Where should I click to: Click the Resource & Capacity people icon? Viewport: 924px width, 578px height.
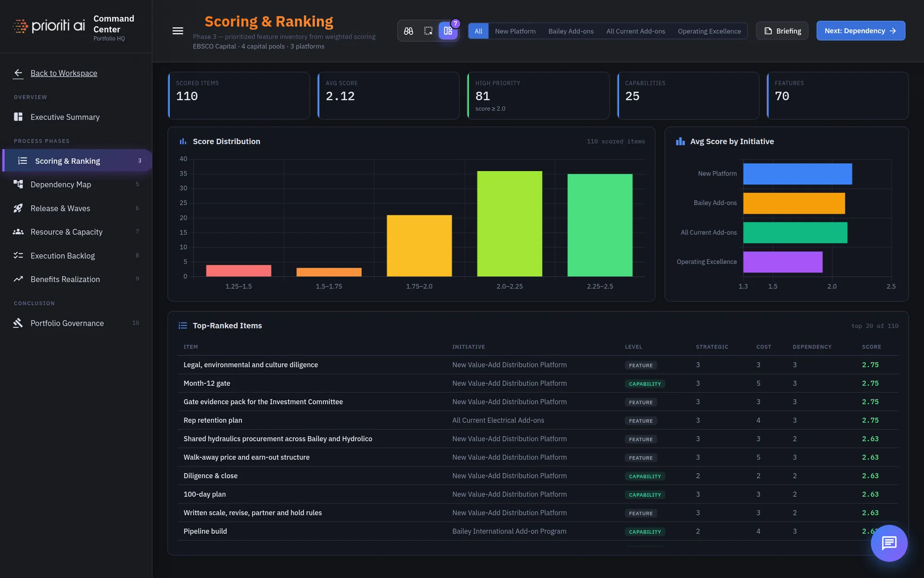(18, 232)
